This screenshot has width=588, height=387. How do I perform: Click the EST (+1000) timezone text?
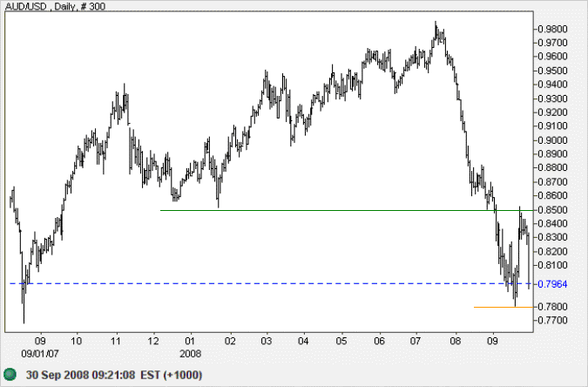172,375
